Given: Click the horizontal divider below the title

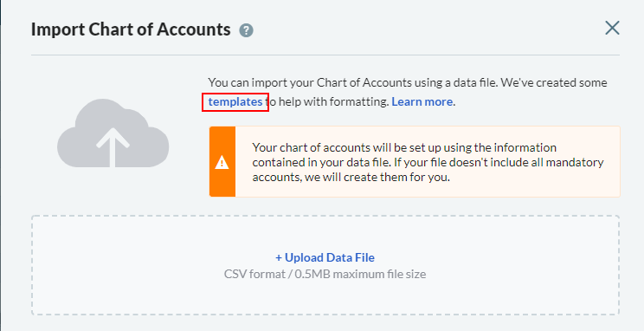Looking at the screenshot, I should (325, 55).
